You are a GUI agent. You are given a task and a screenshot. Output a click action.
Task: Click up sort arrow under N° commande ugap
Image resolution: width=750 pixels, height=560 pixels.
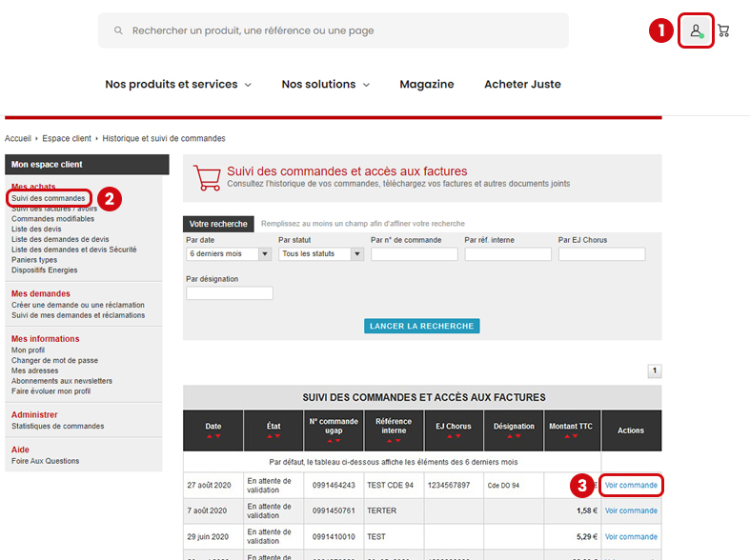329,441
